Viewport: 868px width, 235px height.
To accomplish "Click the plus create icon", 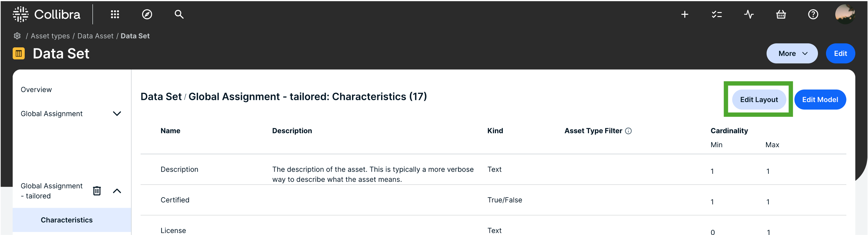I will [684, 14].
